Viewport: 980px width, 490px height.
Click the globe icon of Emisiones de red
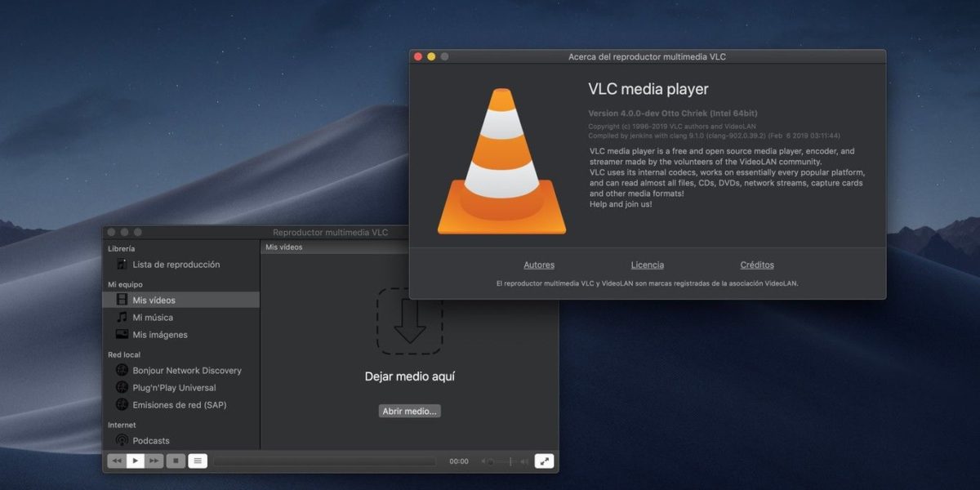coord(122,405)
